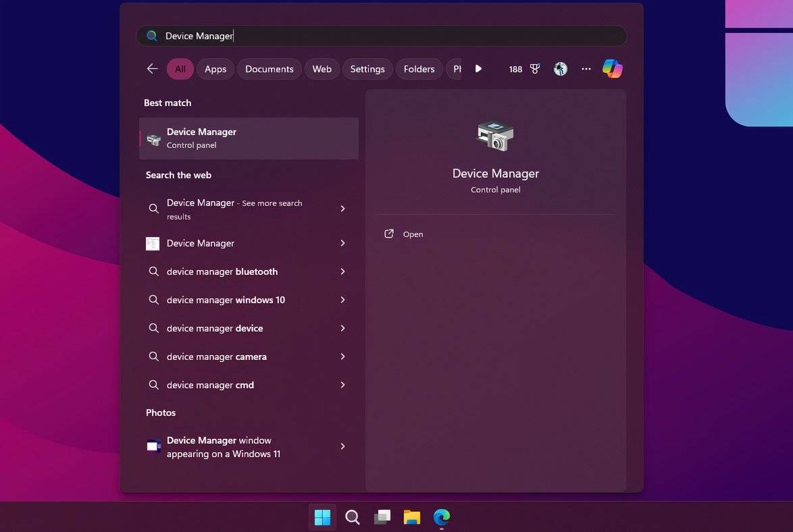Click the search icon beside 'device manager windows 10'
This screenshot has height=532, width=793.
pos(154,300)
